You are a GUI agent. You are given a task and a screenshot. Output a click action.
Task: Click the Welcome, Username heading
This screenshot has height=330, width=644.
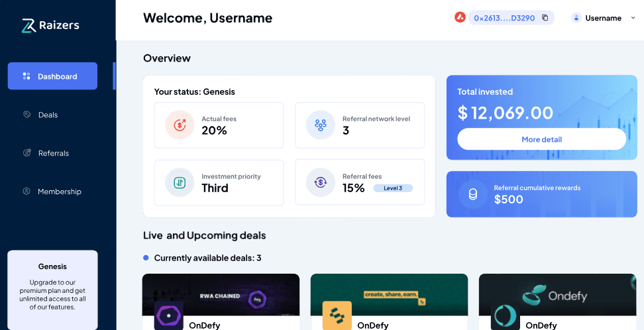pos(207,18)
